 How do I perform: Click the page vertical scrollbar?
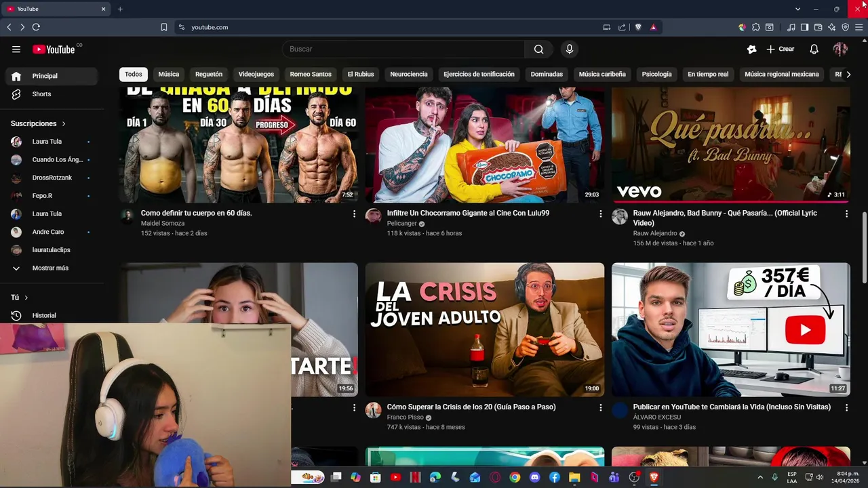tap(864, 248)
